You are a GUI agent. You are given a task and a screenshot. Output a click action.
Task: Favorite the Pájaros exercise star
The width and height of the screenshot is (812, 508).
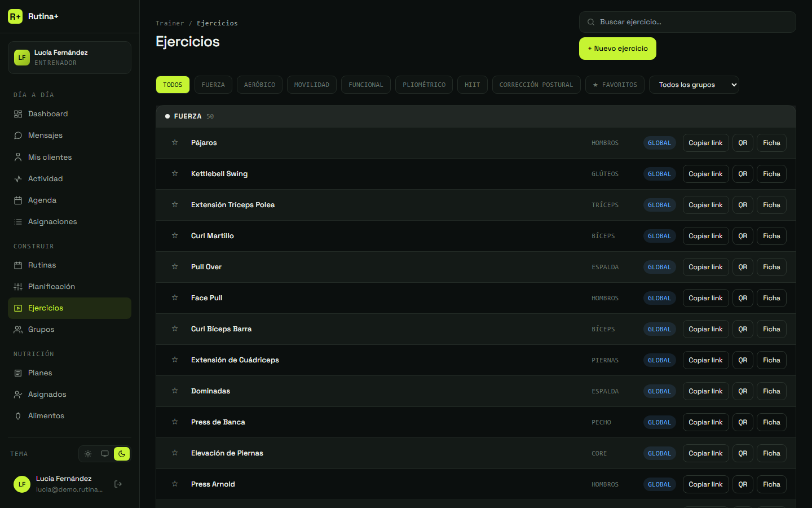click(175, 142)
